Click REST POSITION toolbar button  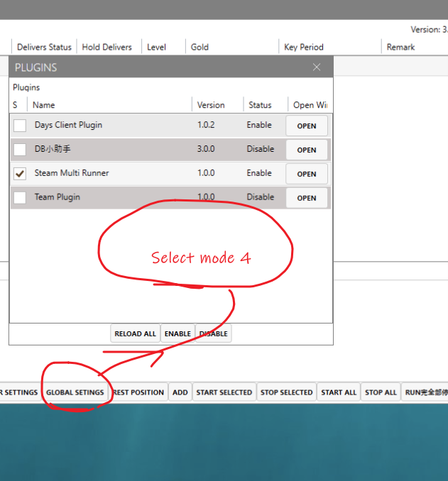(138, 392)
